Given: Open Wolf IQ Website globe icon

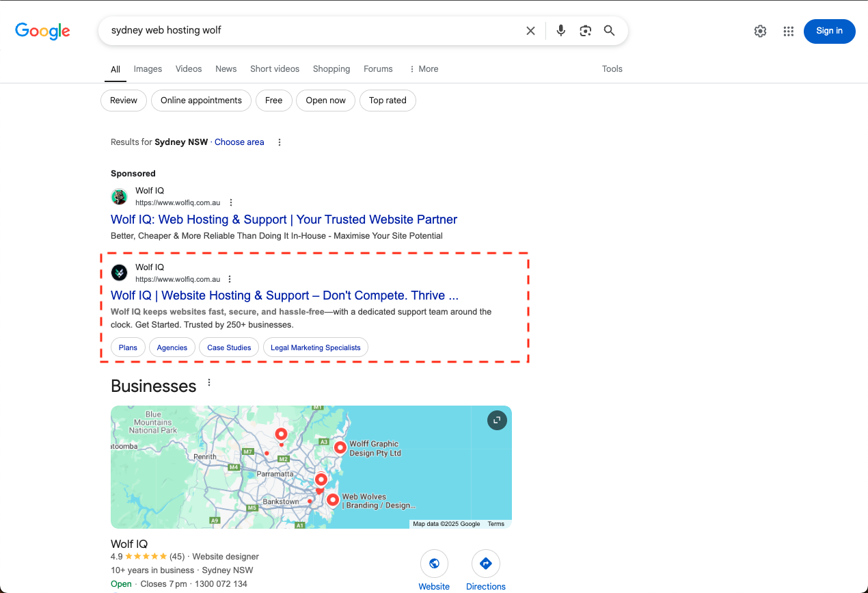Looking at the screenshot, I should point(434,564).
